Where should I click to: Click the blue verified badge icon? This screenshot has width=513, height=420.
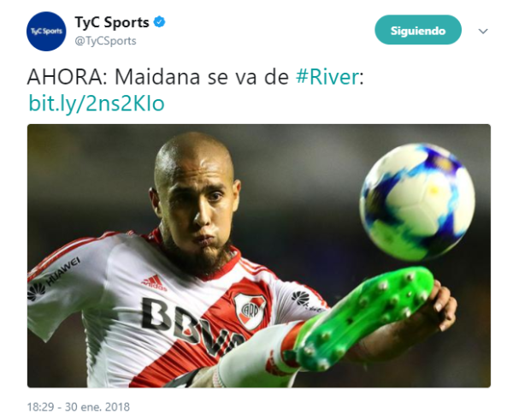(x=160, y=22)
